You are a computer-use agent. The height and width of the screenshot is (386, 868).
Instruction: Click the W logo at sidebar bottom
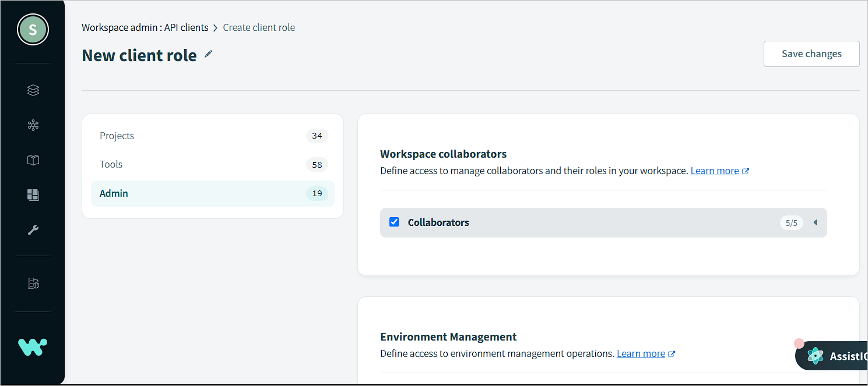point(33,347)
